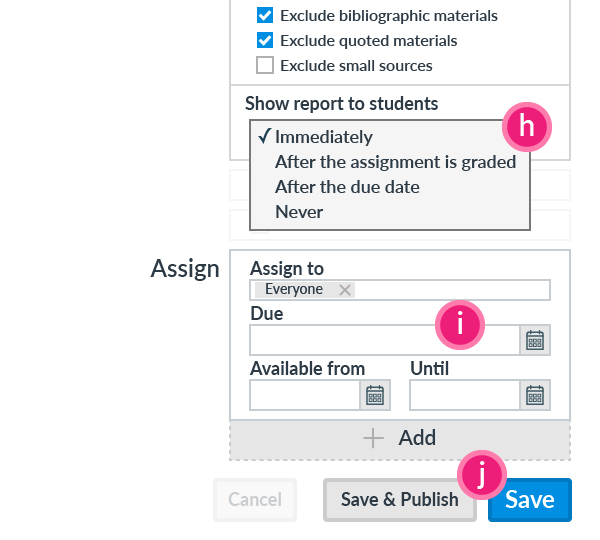Click Save & Publish
This screenshot has width=600, height=540.
pos(399,500)
